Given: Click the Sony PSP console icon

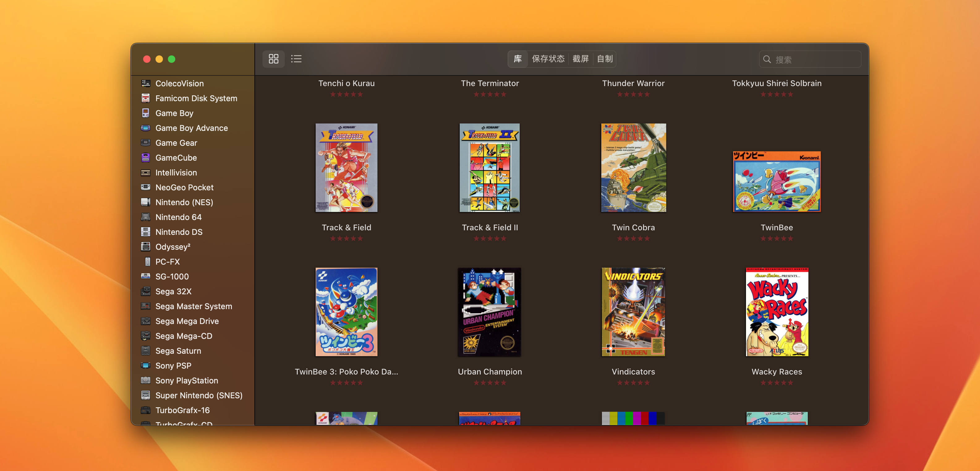Looking at the screenshot, I should pyautogui.click(x=145, y=365).
